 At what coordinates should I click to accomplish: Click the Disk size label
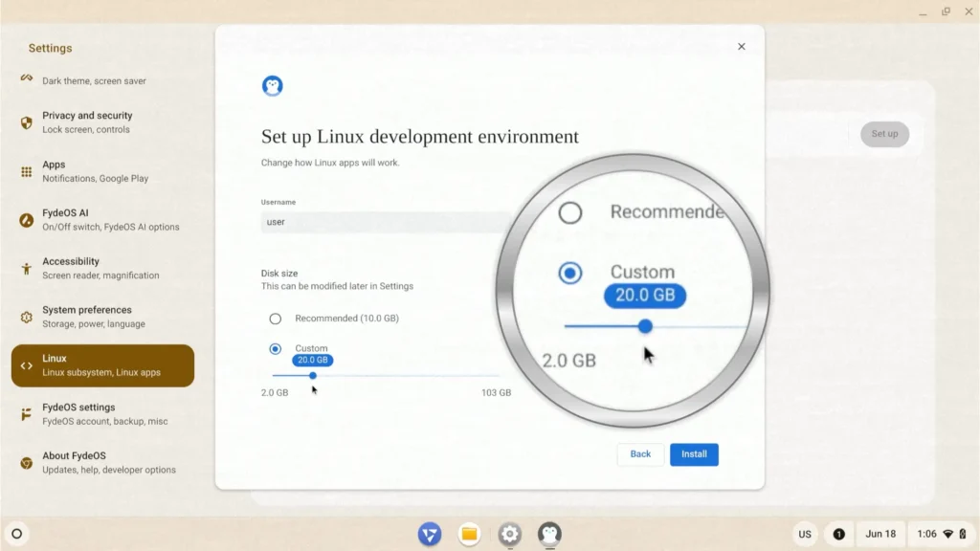(279, 273)
